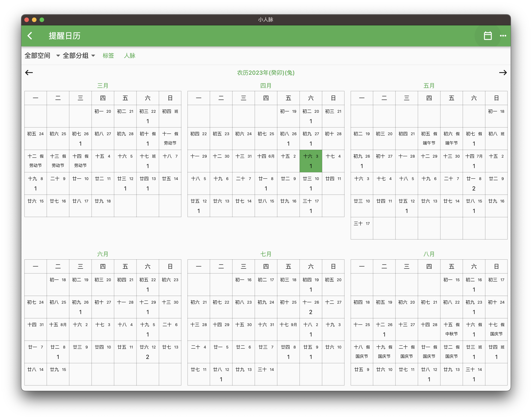The height and width of the screenshot is (419, 532).
Task: Select 十七 班 day in 三月
Action: [x=148, y=161]
